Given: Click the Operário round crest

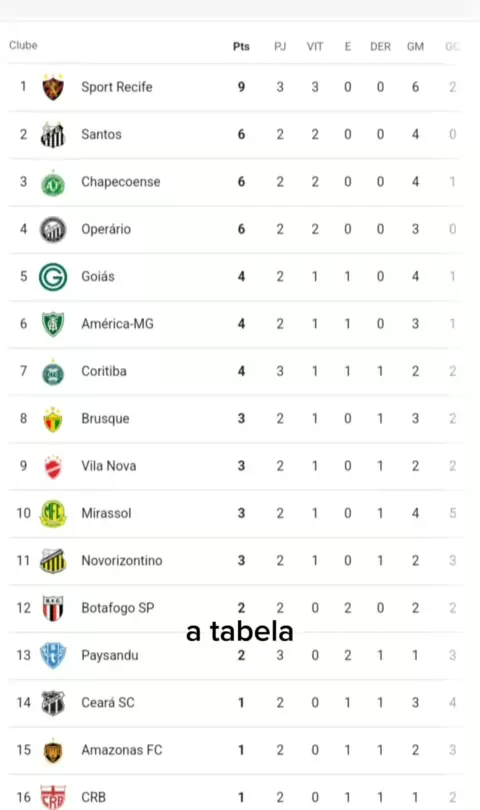Looking at the screenshot, I should [x=53, y=229].
